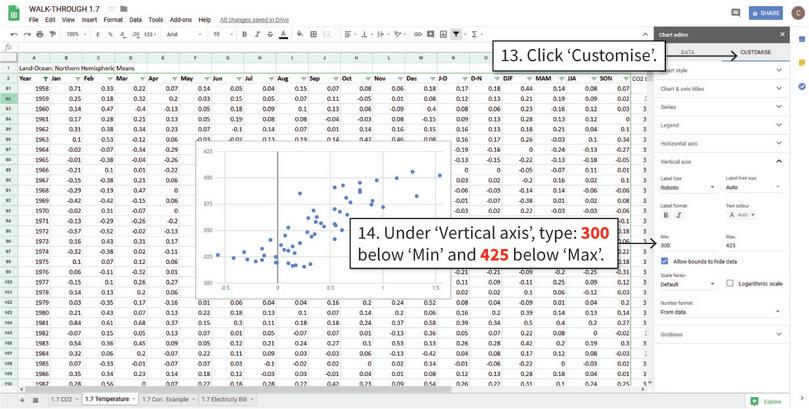
Task: Open the fill colour tool
Action: click(300, 35)
